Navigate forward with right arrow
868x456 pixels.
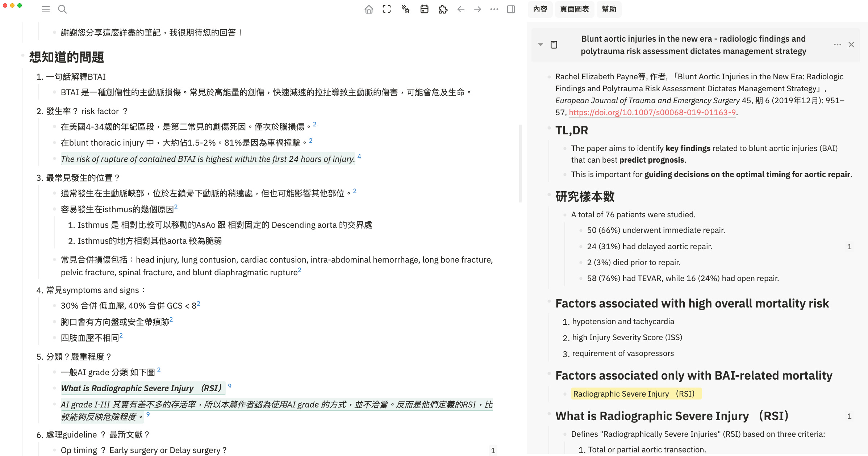(477, 9)
